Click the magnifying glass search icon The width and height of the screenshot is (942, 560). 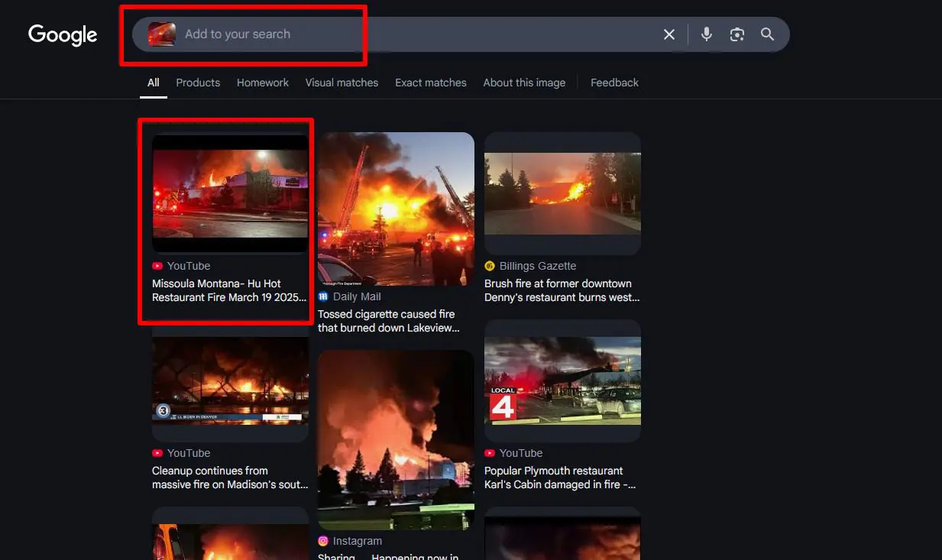pyautogui.click(x=768, y=34)
